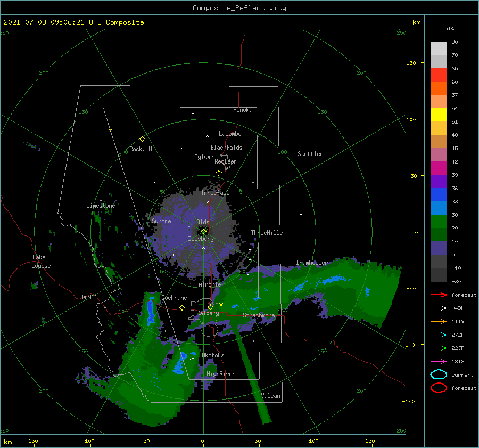
Task: Click the Lacombe city label
Action: pos(230,134)
